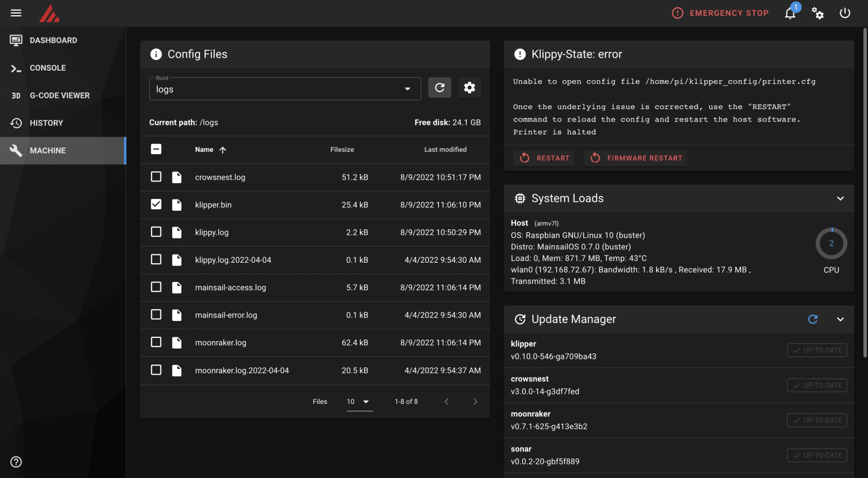The image size is (868, 478).
Task: Collapse the System Loads panel
Action: (x=840, y=198)
